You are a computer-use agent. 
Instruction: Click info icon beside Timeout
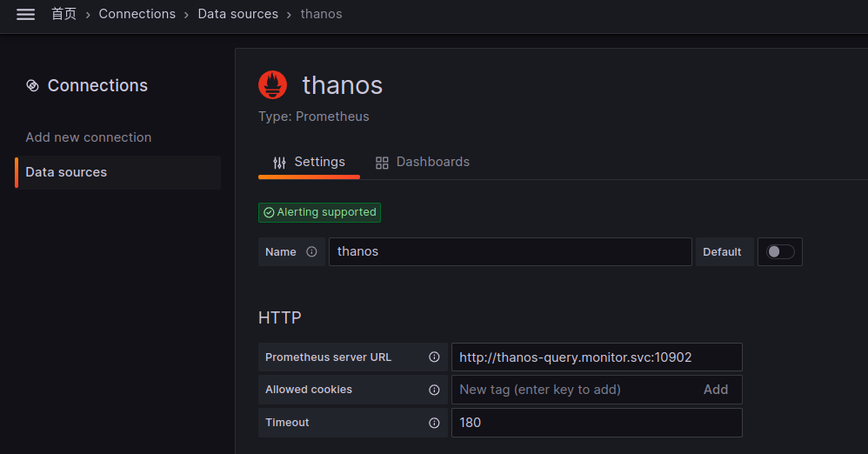(434, 423)
